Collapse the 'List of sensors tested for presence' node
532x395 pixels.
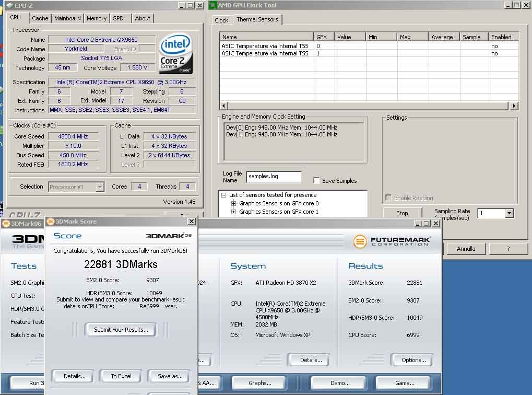point(223,195)
